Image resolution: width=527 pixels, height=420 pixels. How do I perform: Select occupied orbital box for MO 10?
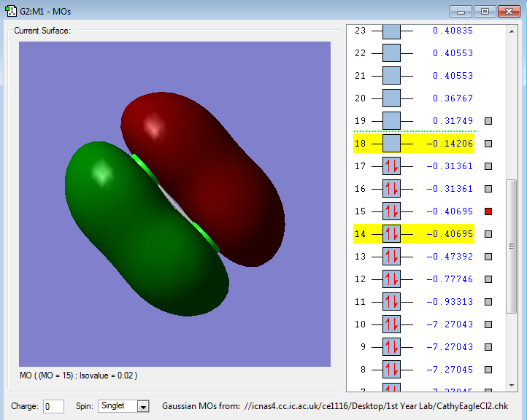point(391,324)
